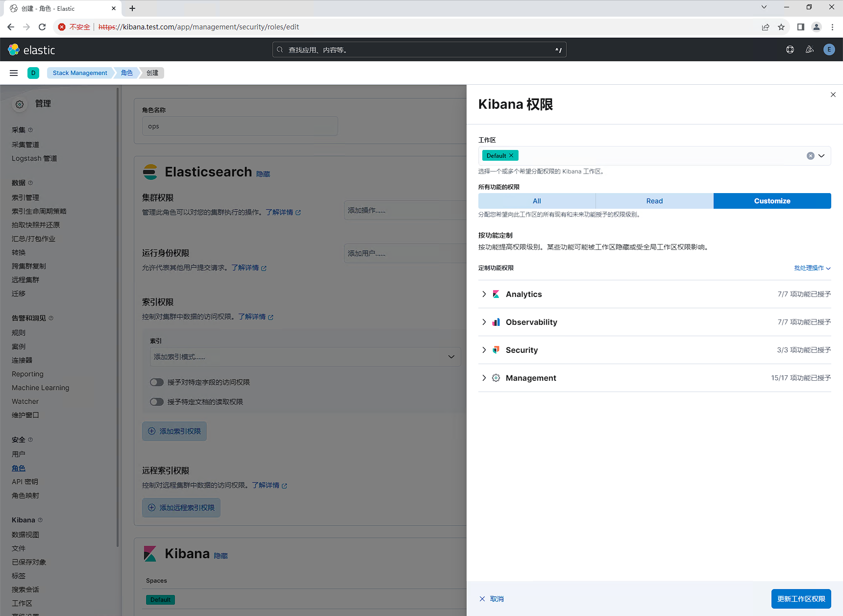Open a new browser tab

[132, 8]
